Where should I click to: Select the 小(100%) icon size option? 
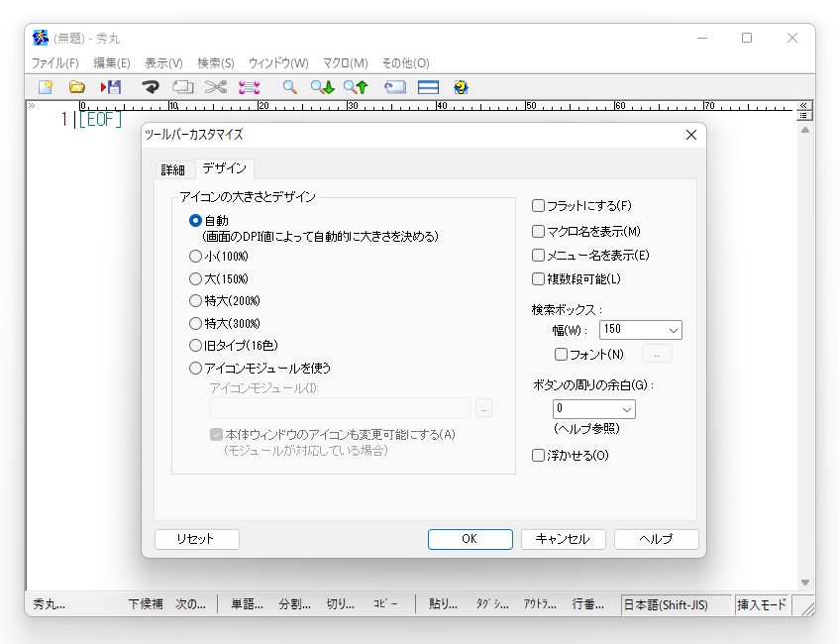pos(195,257)
